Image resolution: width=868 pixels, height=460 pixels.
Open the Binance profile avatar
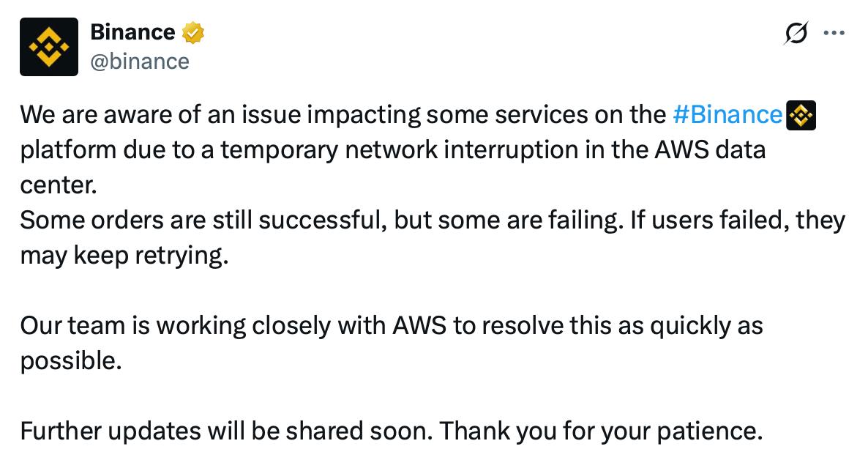[49, 47]
